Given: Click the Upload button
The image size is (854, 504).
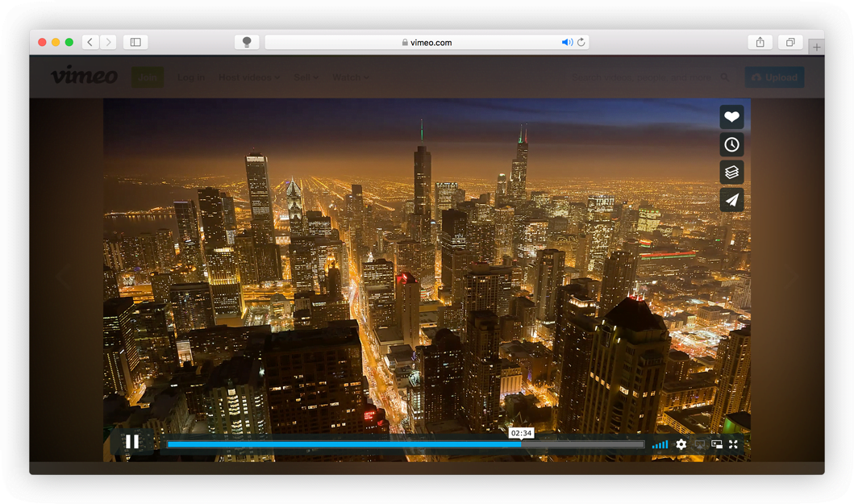Looking at the screenshot, I should point(774,77).
